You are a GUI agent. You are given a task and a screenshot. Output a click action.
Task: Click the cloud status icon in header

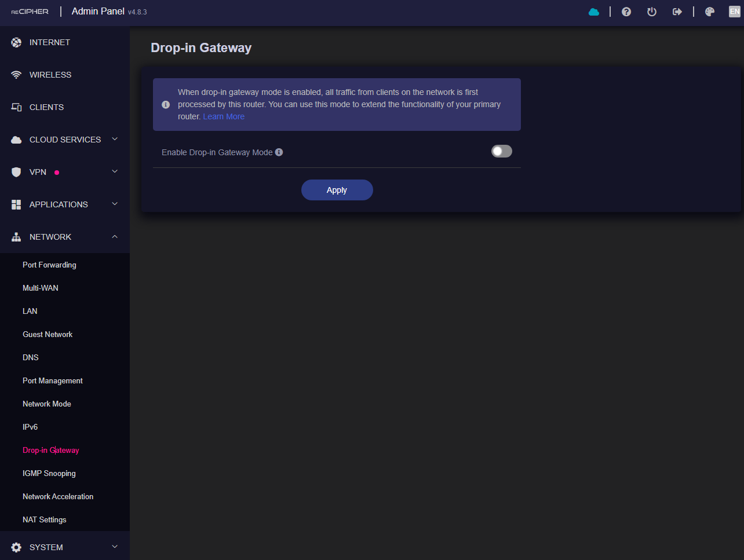coord(594,12)
